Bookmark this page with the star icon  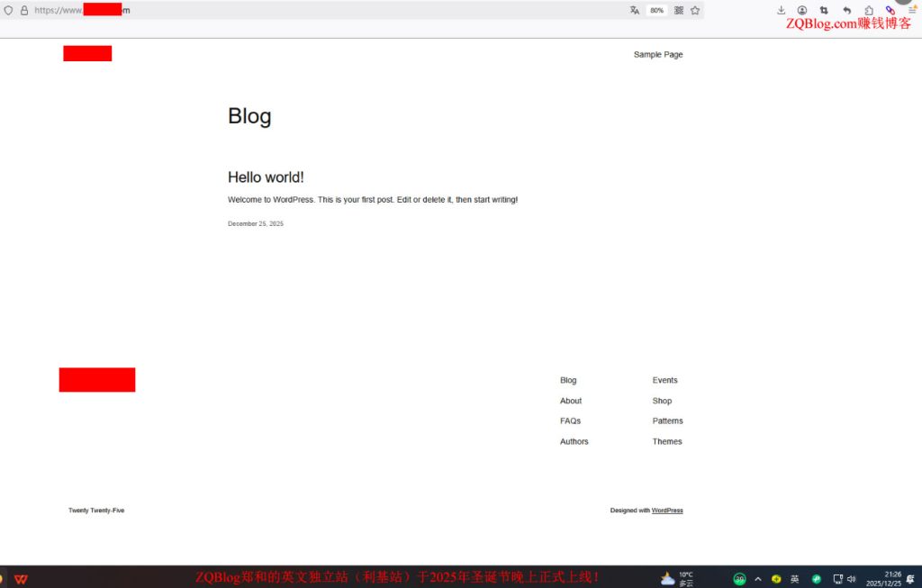[x=695, y=10]
